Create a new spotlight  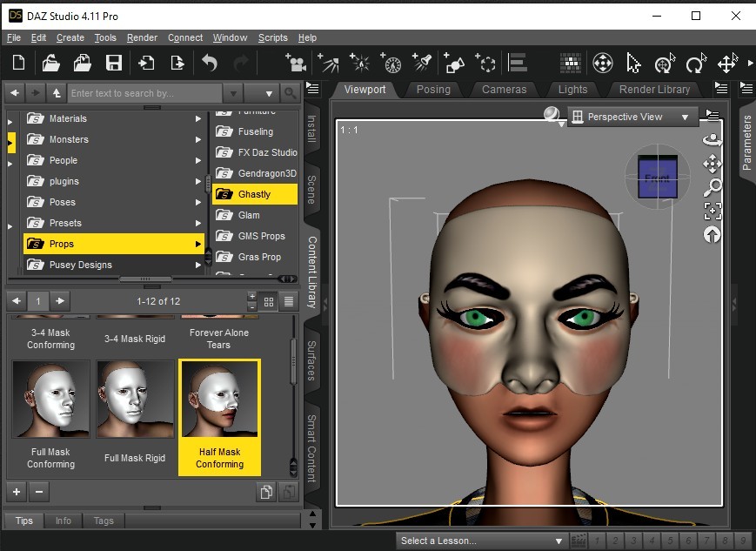pyautogui.click(x=422, y=63)
